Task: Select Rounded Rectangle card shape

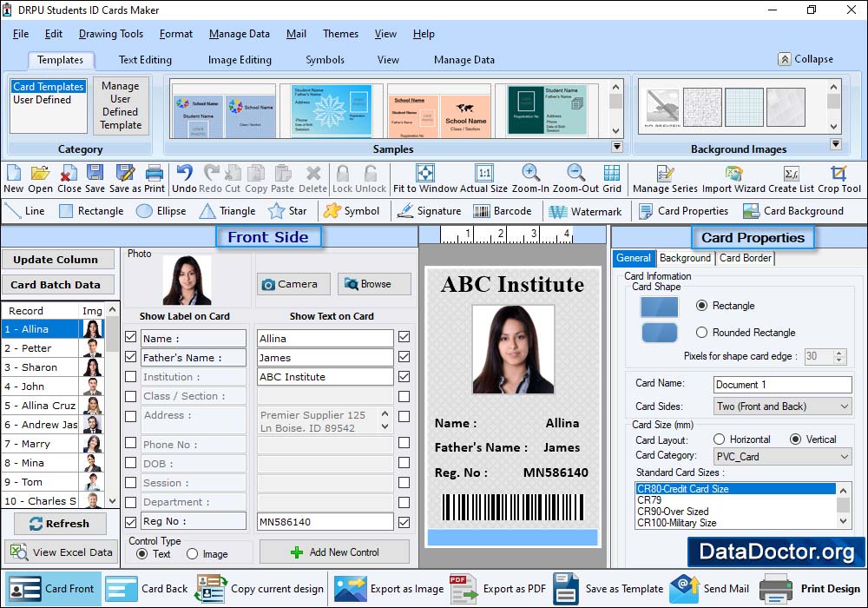Action: tap(702, 333)
